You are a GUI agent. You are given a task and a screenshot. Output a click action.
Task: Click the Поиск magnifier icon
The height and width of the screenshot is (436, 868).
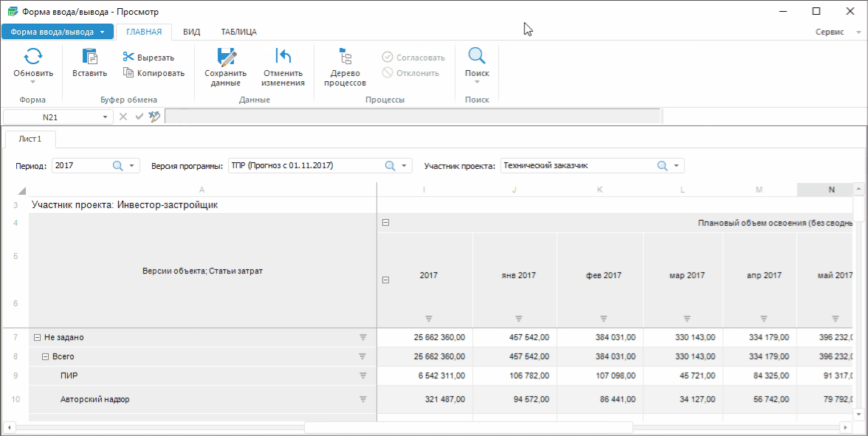pos(477,57)
